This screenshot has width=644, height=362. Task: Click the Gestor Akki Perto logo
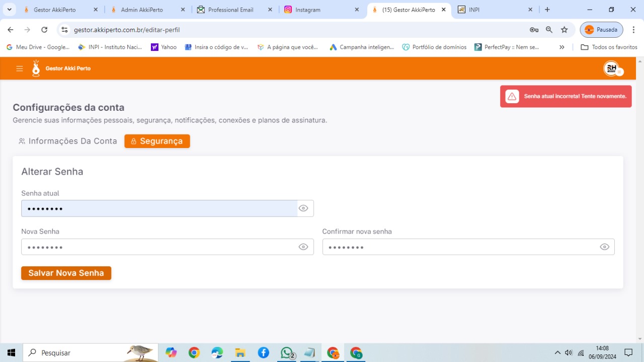[x=36, y=68]
